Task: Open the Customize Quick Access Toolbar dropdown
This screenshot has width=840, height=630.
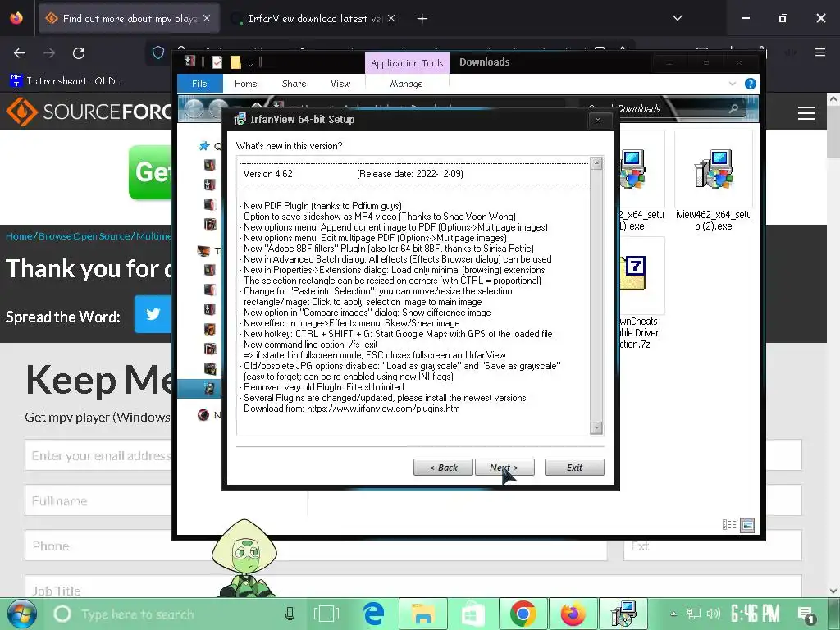Action: (x=250, y=62)
